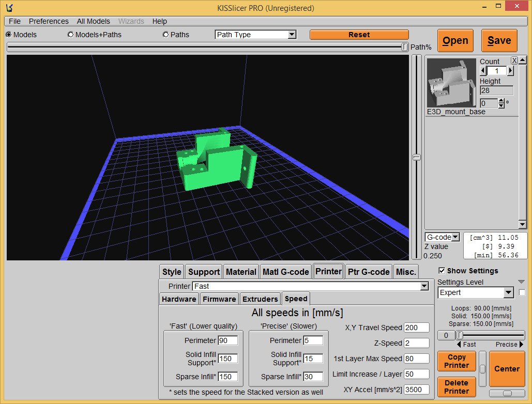Select the Models+Paths radio button
The width and height of the screenshot is (532, 404).
tap(71, 35)
